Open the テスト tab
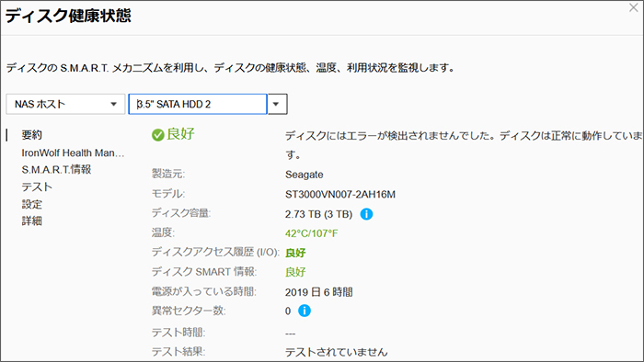Screen dimensions: 644x362 coord(37,187)
